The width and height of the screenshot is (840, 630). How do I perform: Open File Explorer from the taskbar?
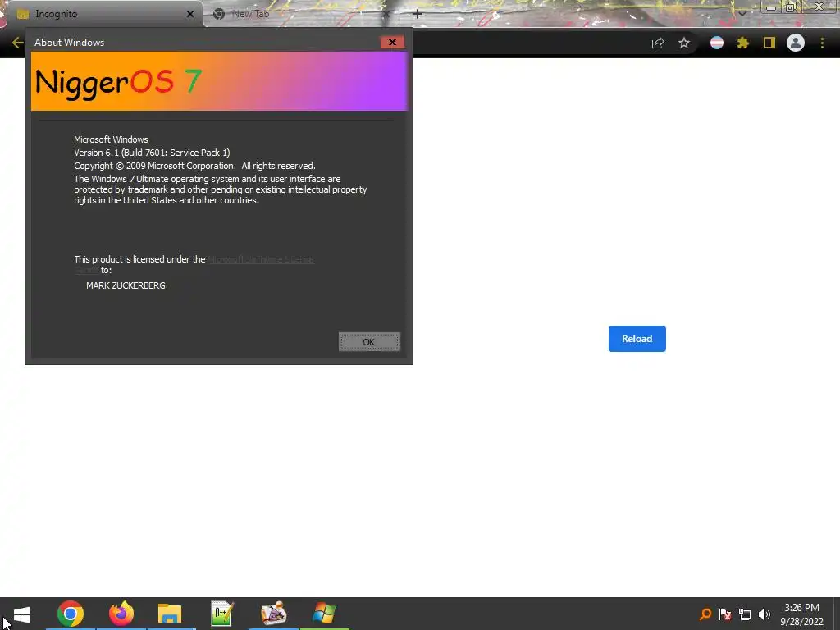[x=170, y=614]
